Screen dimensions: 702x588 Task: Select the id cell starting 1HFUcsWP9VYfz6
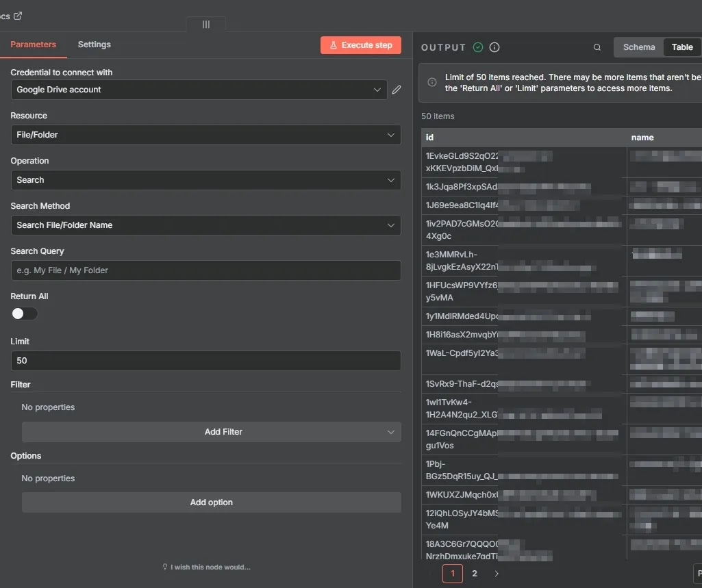click(x=524, y=292)
